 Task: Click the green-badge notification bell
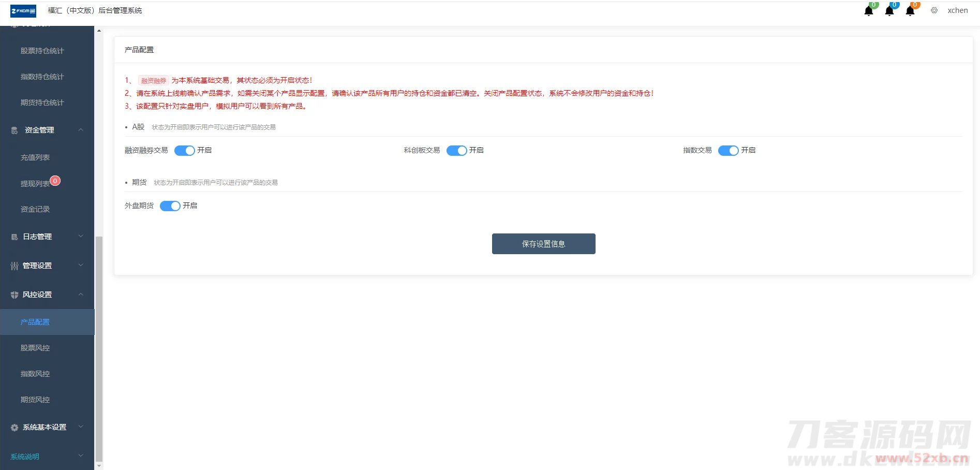869,11
